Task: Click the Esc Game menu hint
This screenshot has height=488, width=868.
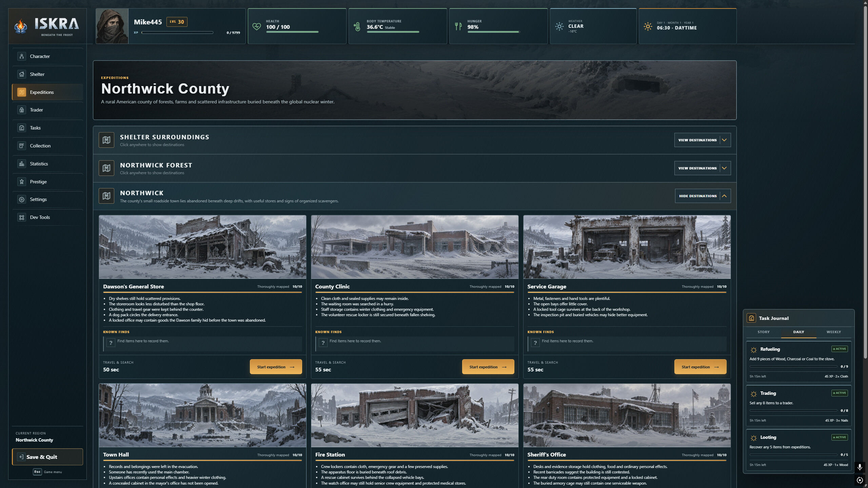Action: [47, 472]
